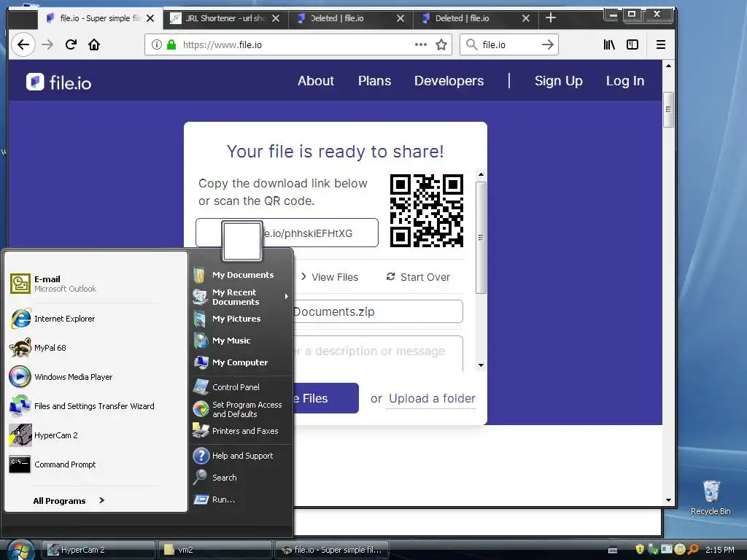This screenshot has width=747, height=560.
Task: Open a new tab with the plus button
Action: (x=551, y=18)
